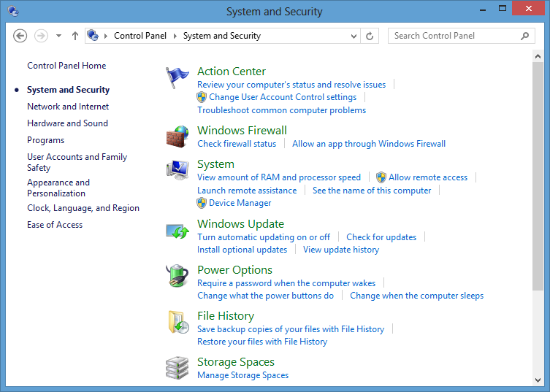This screenshot has height=392, width=550.
Task: Click Restore your files with File History
Action: tap(262, 342)
